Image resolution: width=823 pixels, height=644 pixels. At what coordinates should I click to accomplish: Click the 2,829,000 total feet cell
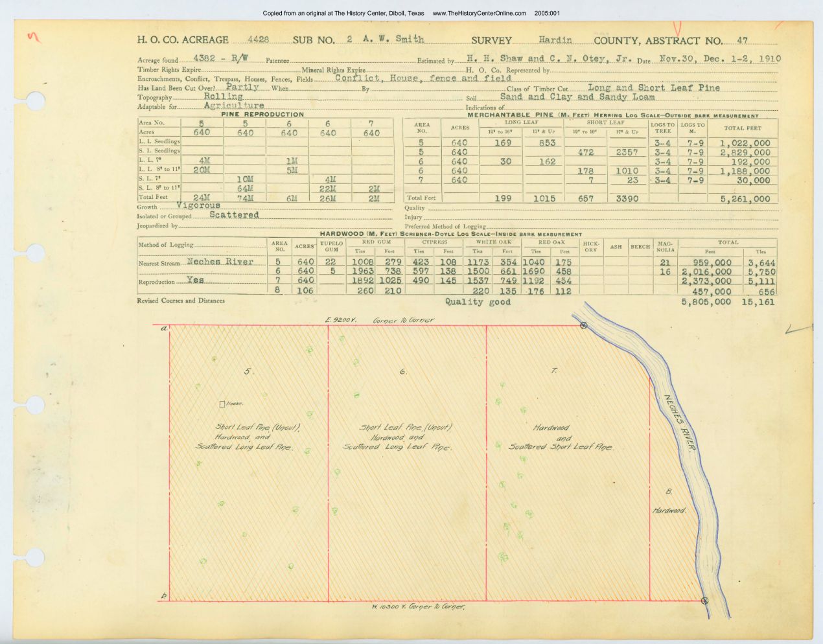(745, 153)
